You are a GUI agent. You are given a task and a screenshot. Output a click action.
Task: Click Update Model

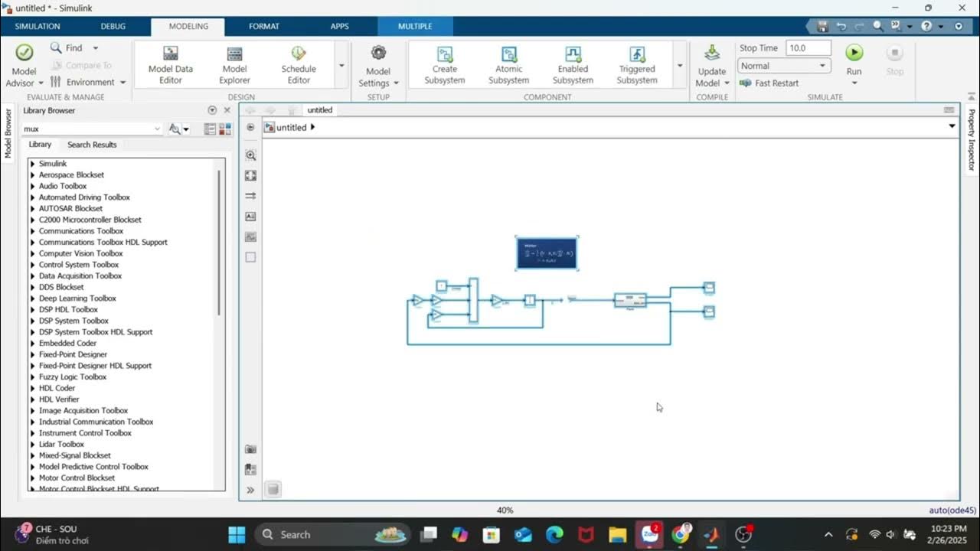tap(712, 66)
